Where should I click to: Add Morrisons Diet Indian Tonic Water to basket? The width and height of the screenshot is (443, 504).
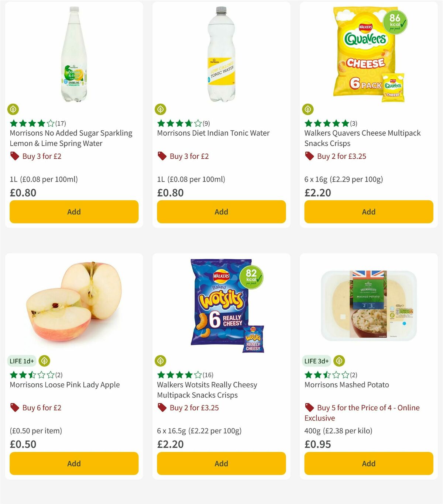tap(221, 212)
